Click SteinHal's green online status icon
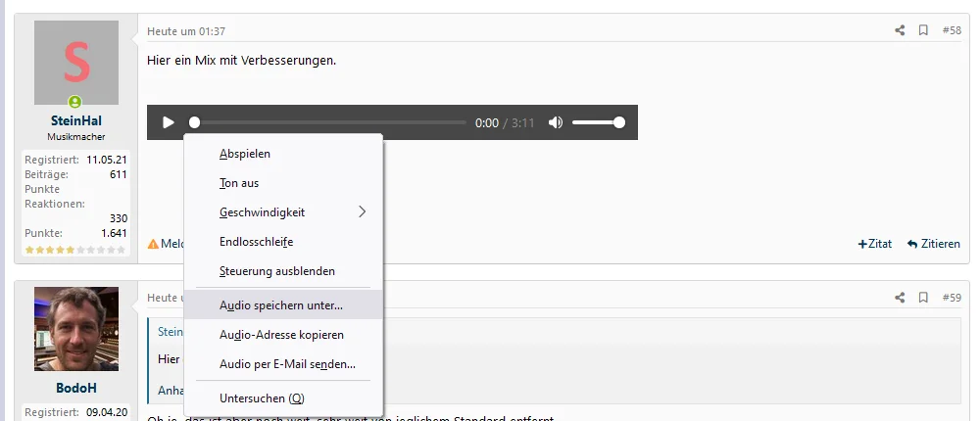 coord(75,101)
